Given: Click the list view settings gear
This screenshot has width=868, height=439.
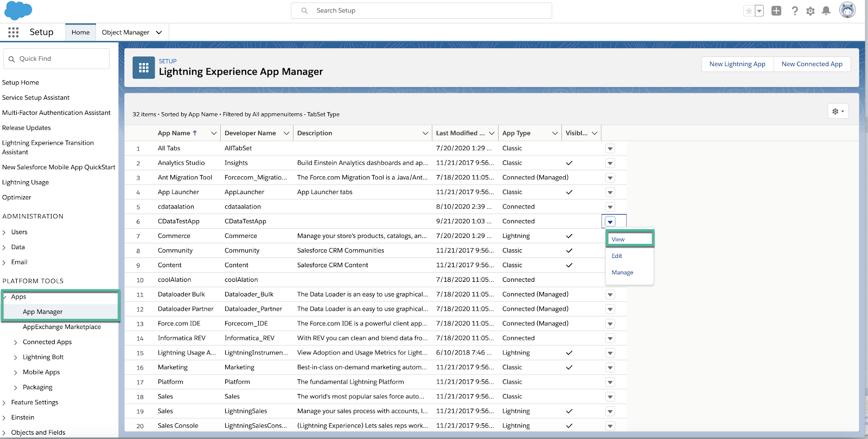Looking at the screenshot, I should 838,111.
